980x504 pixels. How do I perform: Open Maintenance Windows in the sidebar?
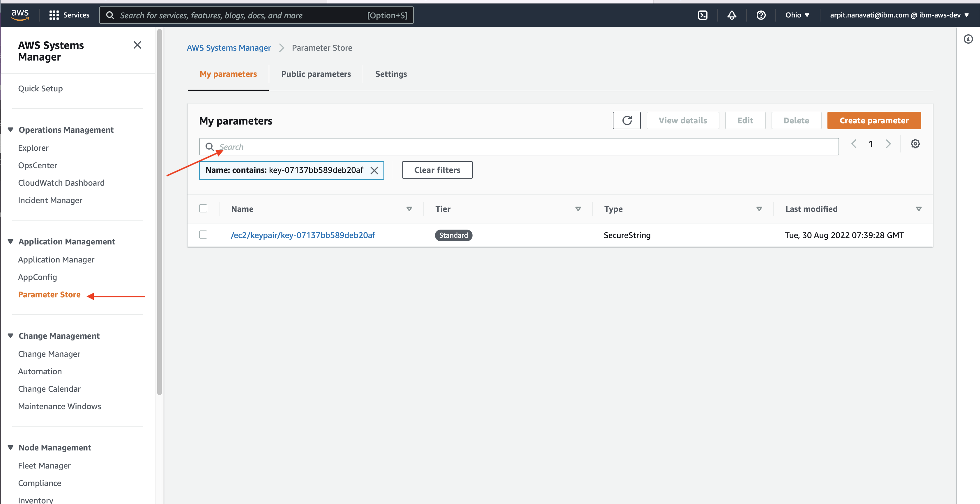tap(59, 406)
